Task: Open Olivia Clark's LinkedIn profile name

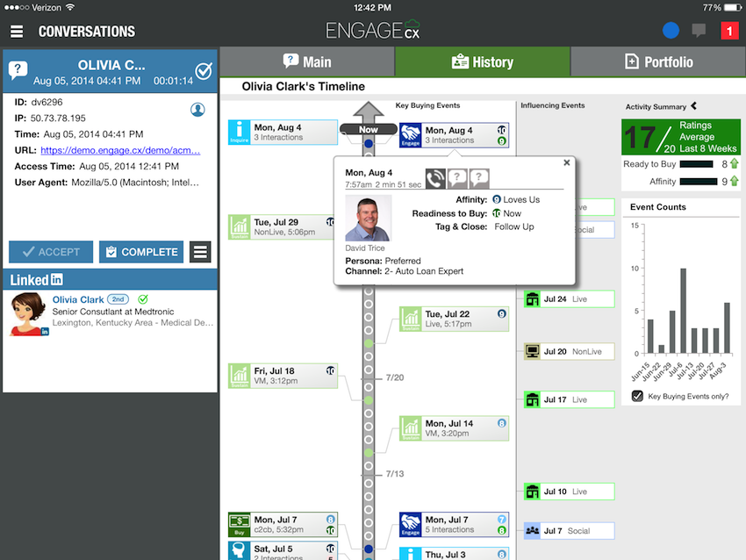Action: 78,299
